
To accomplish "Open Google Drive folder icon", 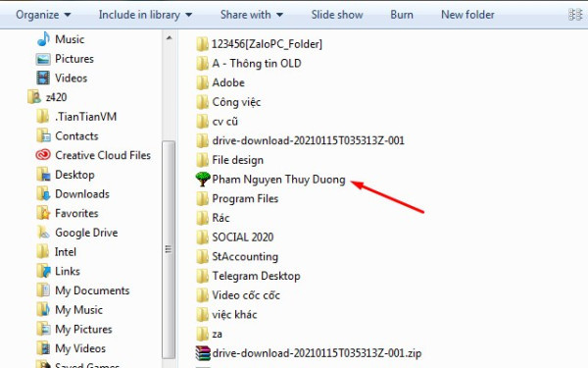I will [x=43, y=233].
